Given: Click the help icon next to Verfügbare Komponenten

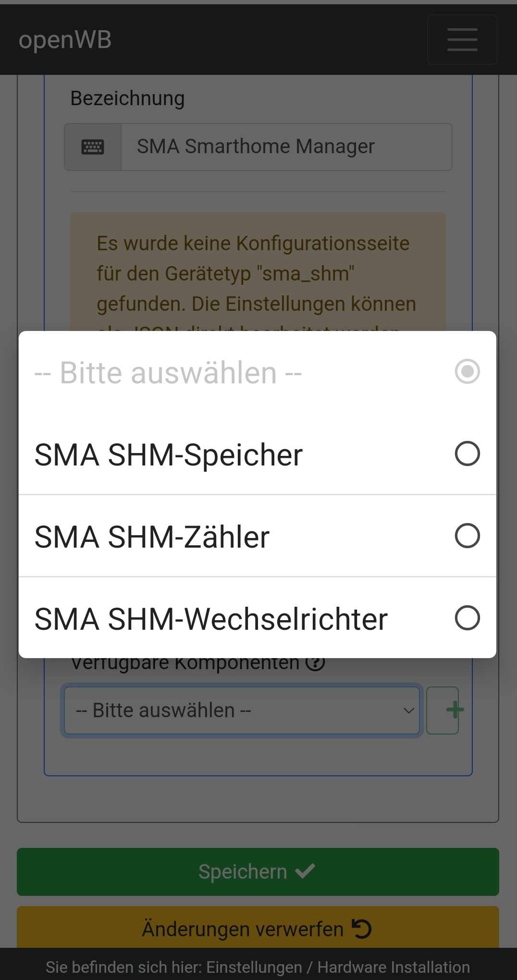Looking at the screenshot, I should pyautogui.click(x=315, y=663).
